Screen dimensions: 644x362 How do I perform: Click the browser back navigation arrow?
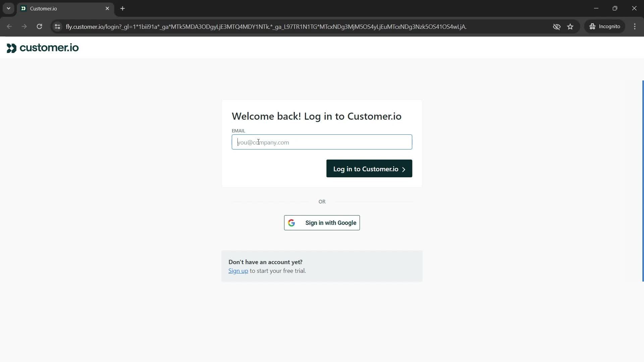(9, 26)
